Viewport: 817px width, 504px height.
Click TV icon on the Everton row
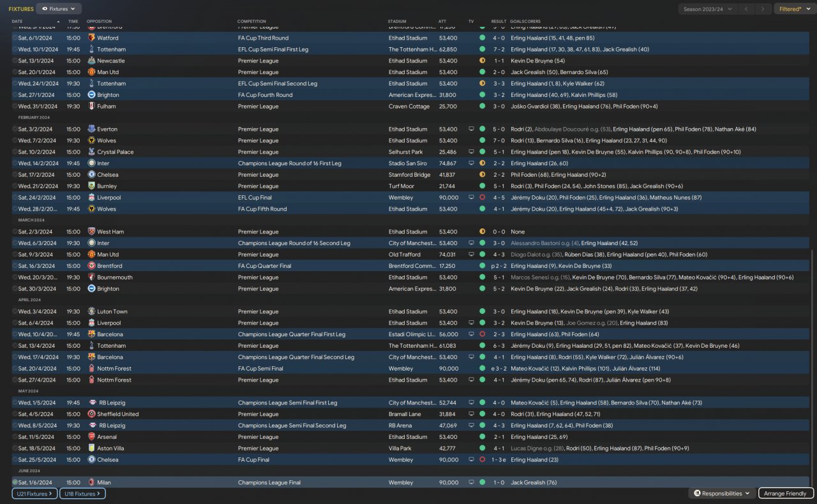(x=471, y=129)
